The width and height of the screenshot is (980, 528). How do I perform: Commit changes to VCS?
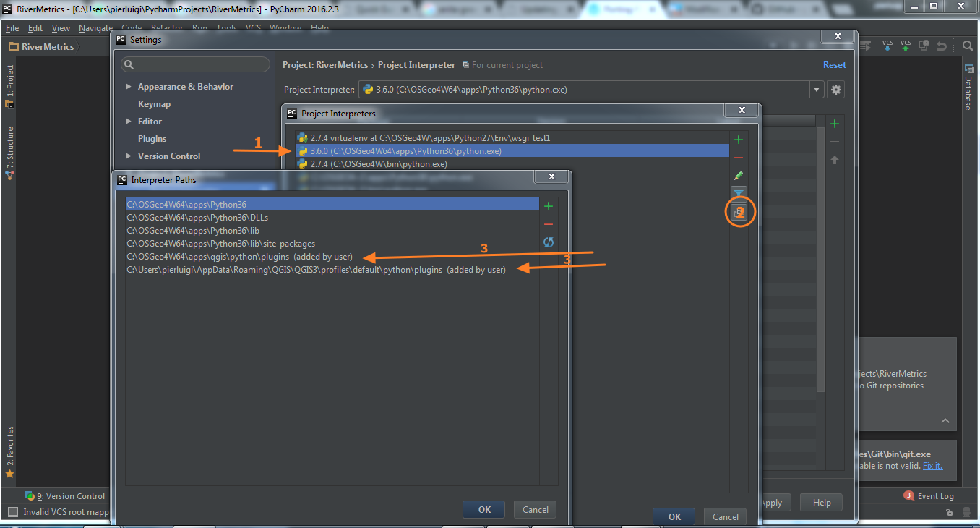[x=906, y=46]
